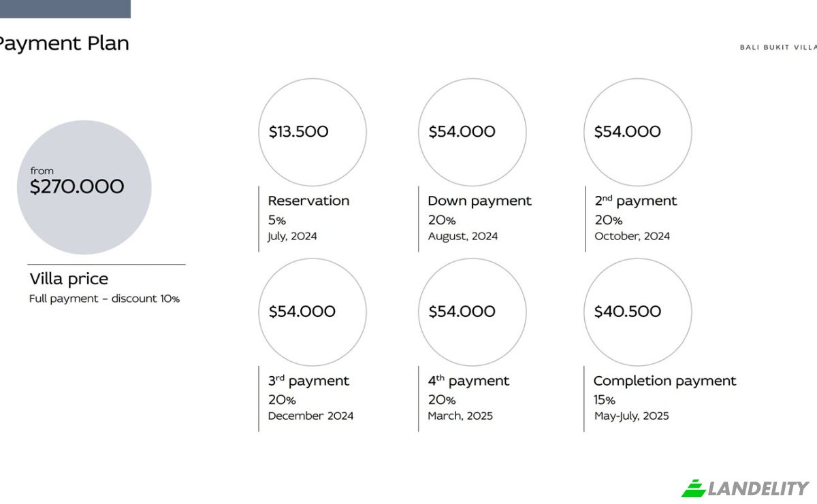The width and height of the screenshot is (817, 504).
Task: Click the Landelity logo icon
Action: 694,488
